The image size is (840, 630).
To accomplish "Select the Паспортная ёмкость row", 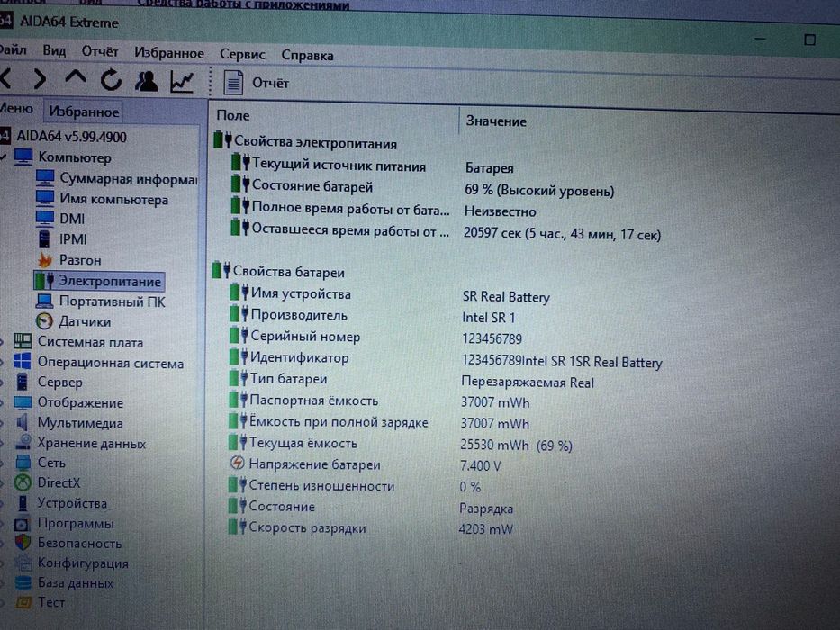I will [x=379, y=400].
